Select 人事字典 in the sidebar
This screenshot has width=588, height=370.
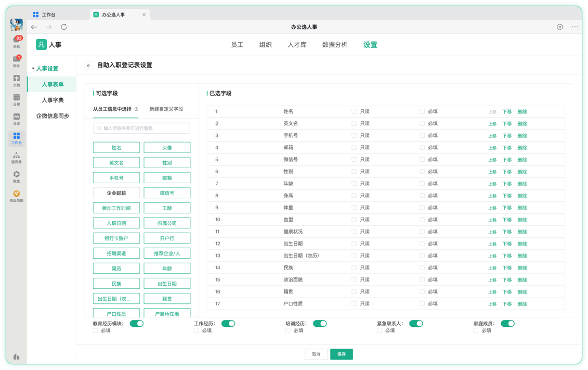53,100
